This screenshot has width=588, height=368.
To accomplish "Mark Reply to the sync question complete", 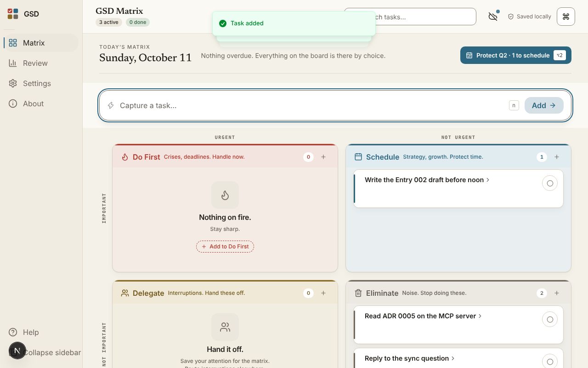I will (550, 362).
